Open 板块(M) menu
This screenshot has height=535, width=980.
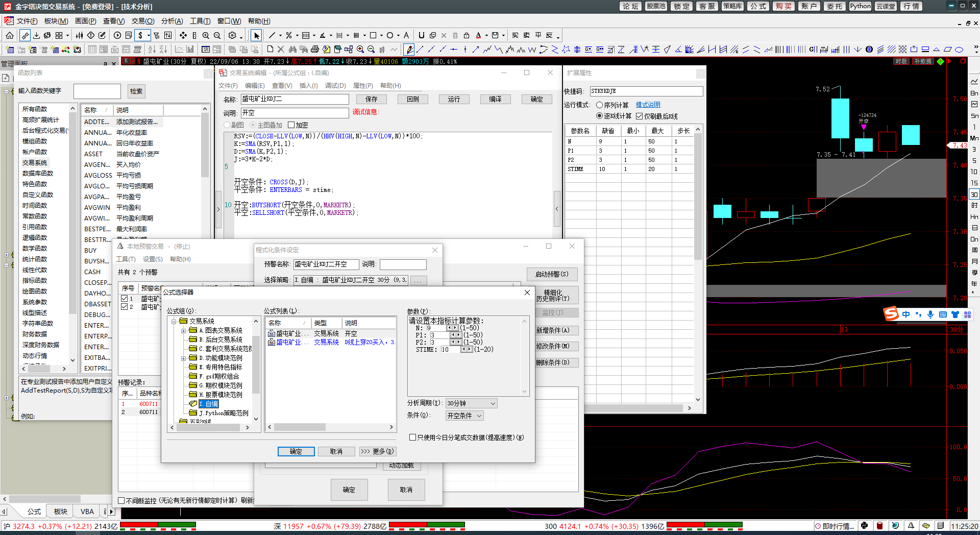[x=56, y=21]
